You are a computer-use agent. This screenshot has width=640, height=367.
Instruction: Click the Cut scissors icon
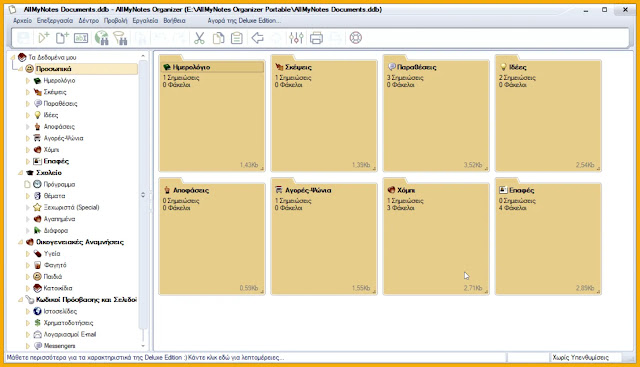199,38
